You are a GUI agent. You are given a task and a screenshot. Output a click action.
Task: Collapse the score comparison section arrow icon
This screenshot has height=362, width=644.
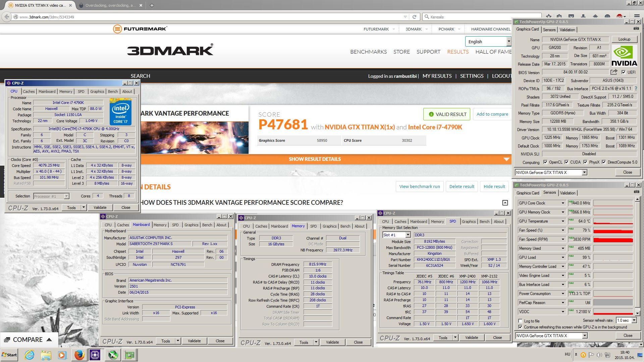pyautogui.click(x=505, y=202)
